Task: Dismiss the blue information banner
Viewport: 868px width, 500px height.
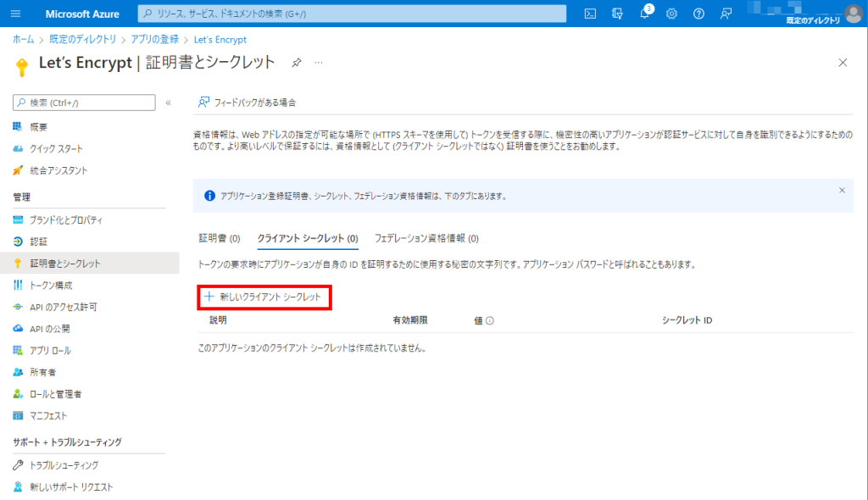Action: [842, 191]
